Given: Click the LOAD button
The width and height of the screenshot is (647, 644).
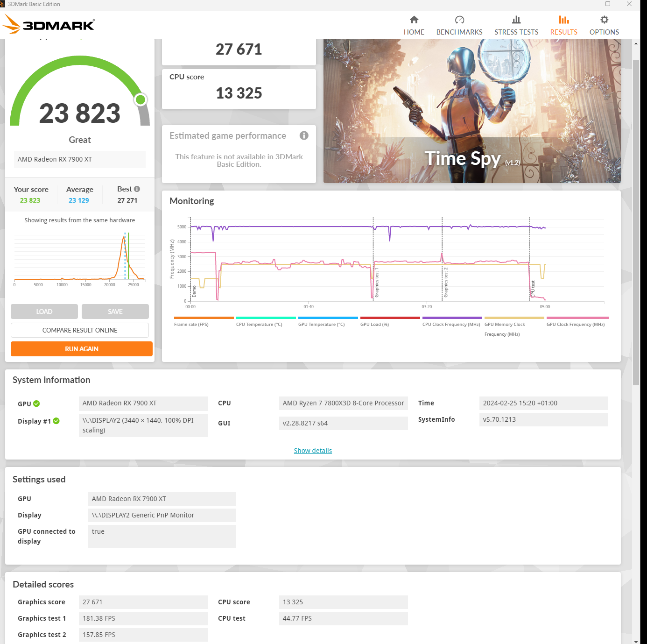Looking at the screenshot, I should 44,311.
